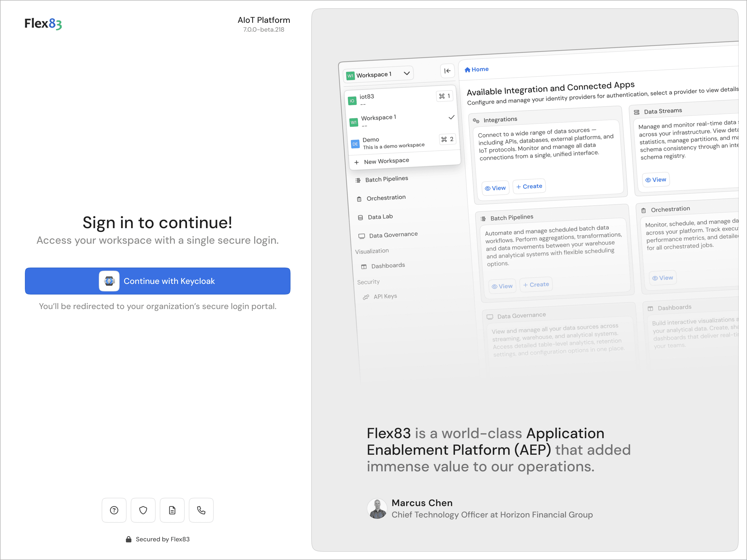Click the Keycloak logo icon
The width and height of the screenshot is (747, 560).
click(109, 281)
